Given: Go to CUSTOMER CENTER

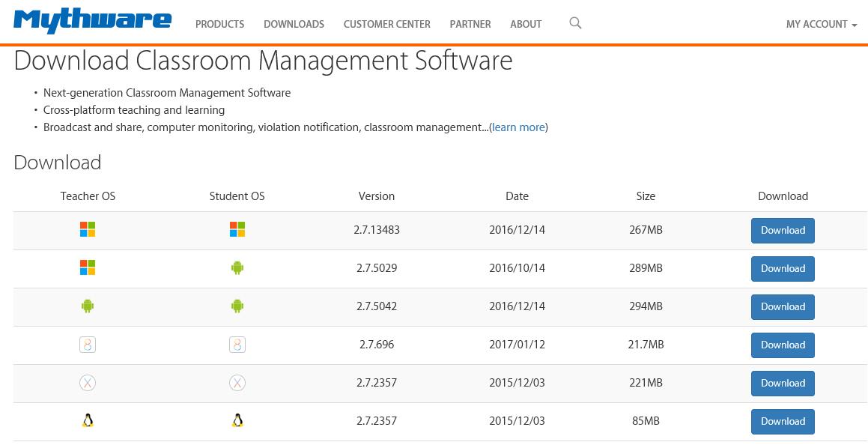Looking at the screenshot, I should click(386, 25).
